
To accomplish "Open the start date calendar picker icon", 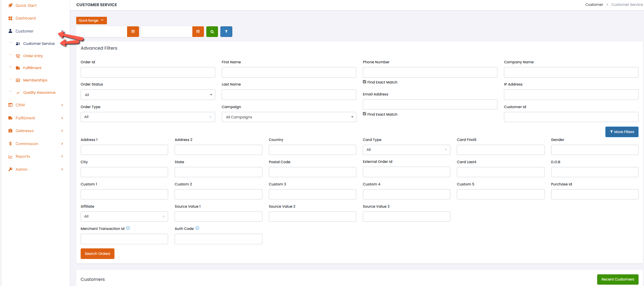I will (133, 31).
